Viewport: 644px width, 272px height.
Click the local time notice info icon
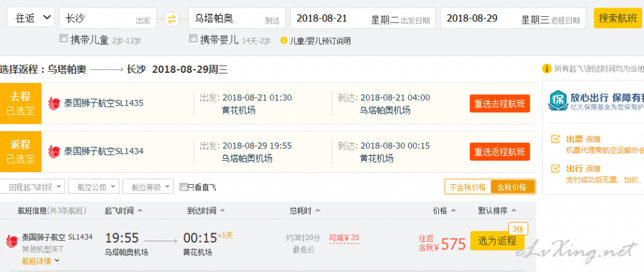tap(547, 68)
